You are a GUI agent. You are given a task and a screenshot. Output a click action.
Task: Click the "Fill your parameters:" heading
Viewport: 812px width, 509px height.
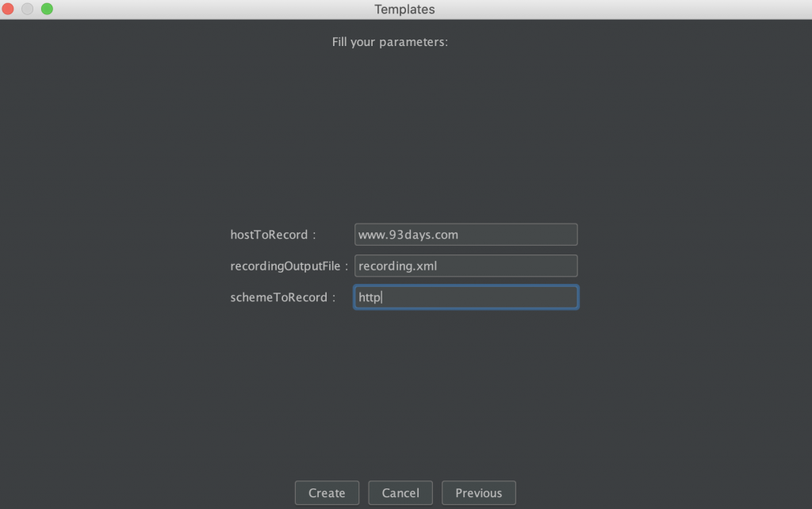pos(390,42)
